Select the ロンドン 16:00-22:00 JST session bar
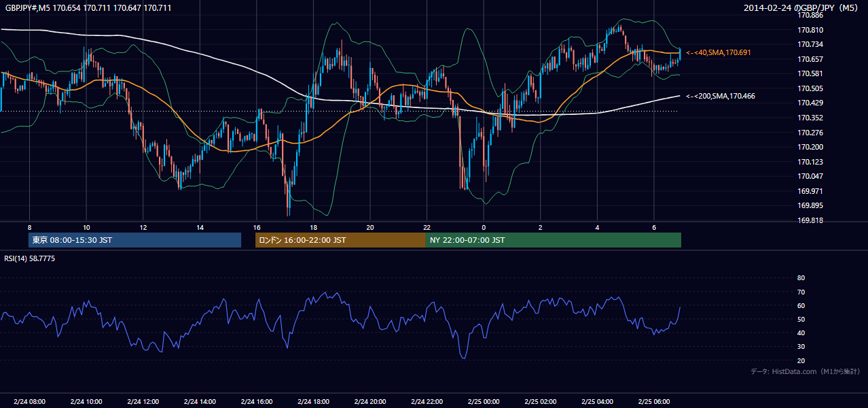The height and width of the screenshot is (408, 868). tap(340, 240)
